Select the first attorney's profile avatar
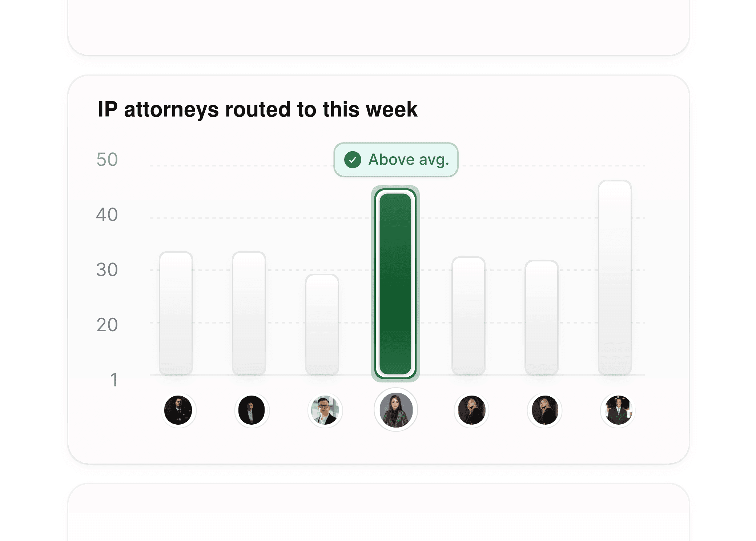756x541 pixels. (179, 410)
